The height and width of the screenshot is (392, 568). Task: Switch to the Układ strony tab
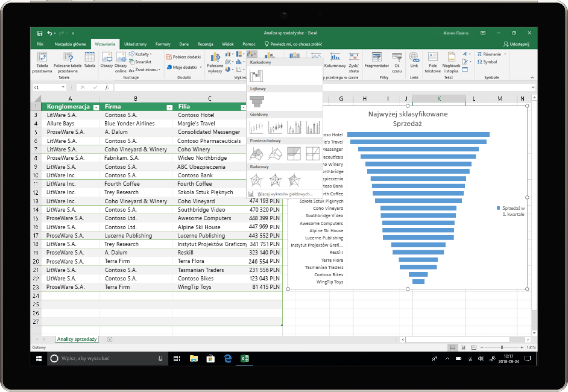pyautogui.click(x=136, y=44)
